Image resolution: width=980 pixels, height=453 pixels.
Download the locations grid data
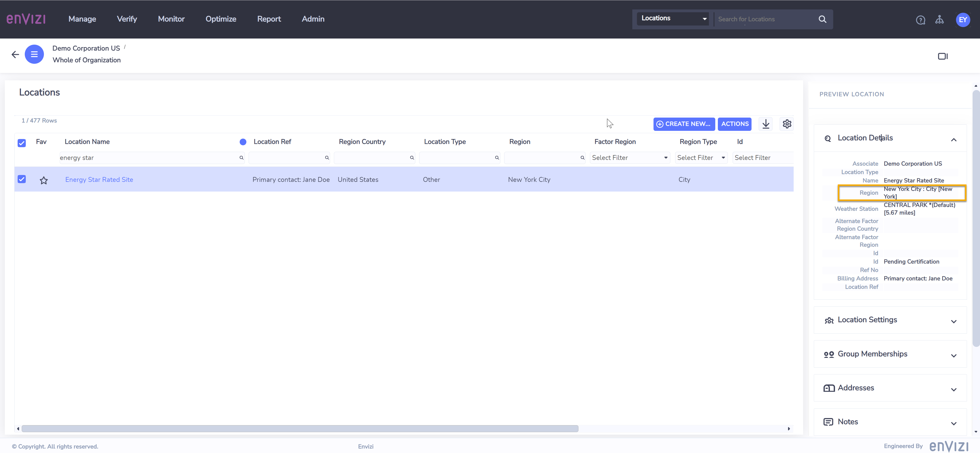point(766,124)
